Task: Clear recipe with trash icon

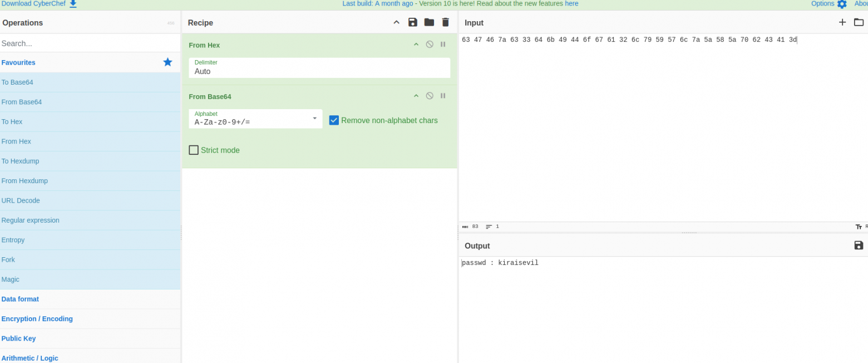Action: point(445,22)
